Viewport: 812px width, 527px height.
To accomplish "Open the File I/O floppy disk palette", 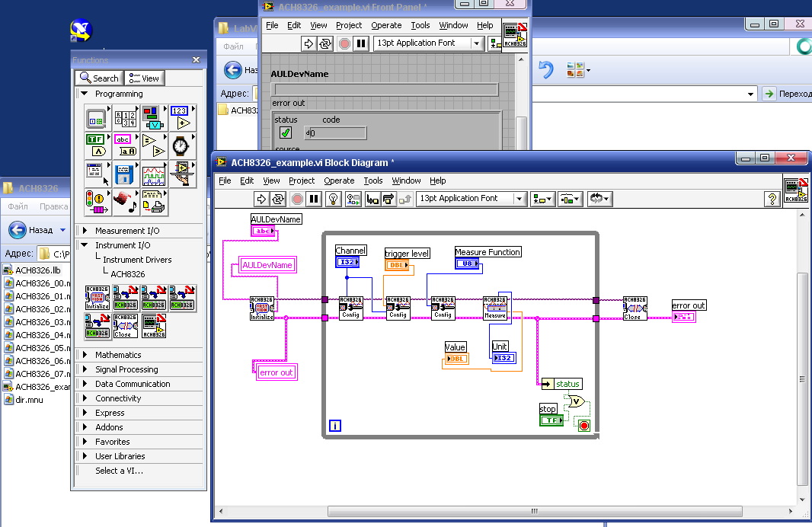I will [123, 174].
